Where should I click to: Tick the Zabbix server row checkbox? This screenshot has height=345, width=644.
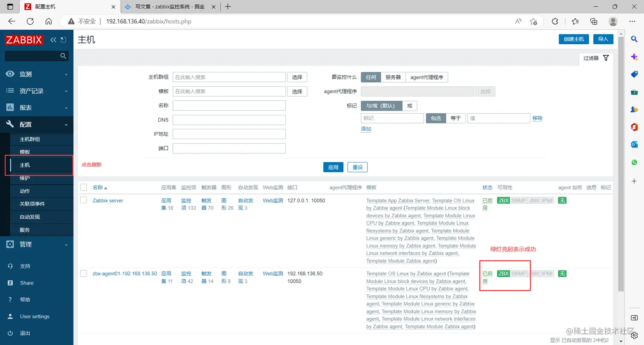pyautogui.click(x=83, y=200)
